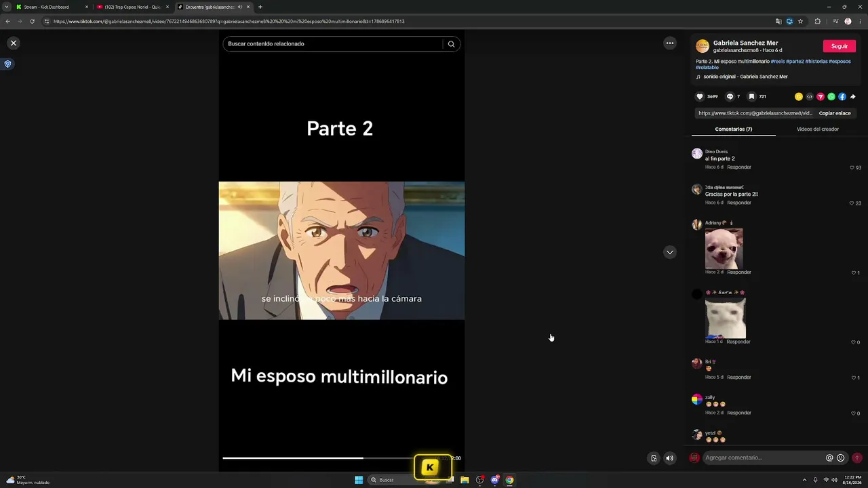Show hidden system tray icons
This screenshot has height=488, width=868.
804,480
